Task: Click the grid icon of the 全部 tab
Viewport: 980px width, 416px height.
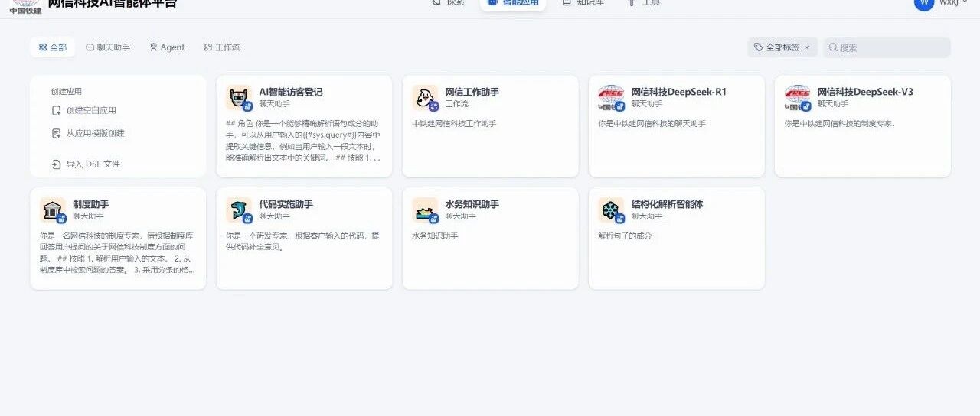Action: click(x=43, y=47)
